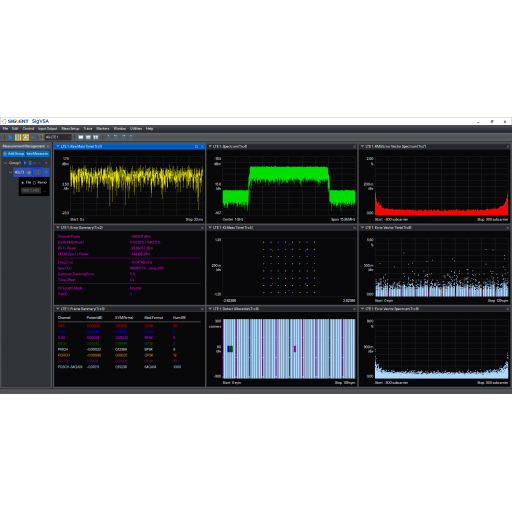Image resolution: width=512 pixels, height=512 pixels.
Task: Click the downward marker icon at toolbar end
Action: point(131,137)
